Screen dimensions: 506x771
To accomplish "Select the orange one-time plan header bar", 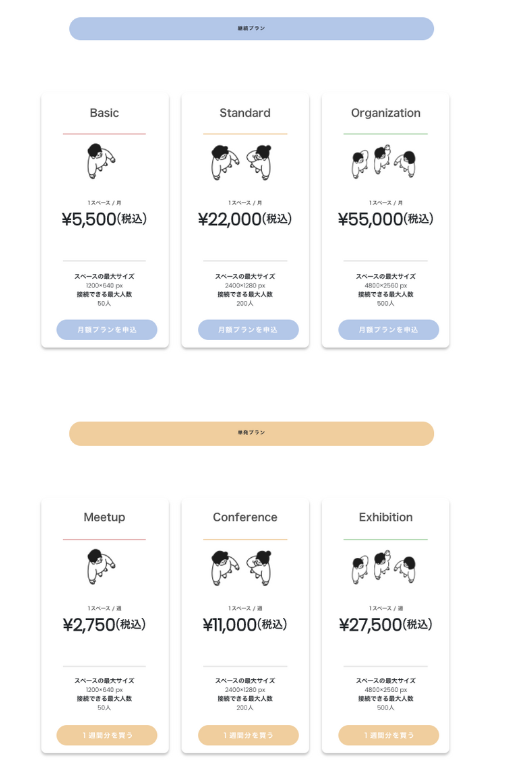I will click(251, 433).
